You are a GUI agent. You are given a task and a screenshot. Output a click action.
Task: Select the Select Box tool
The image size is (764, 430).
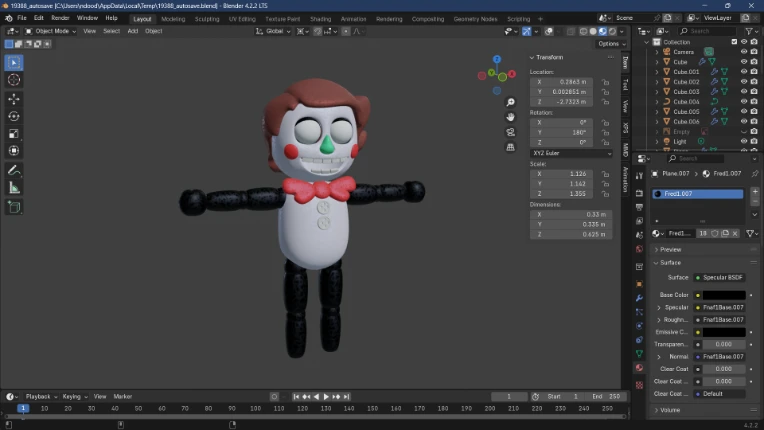[14, 63]
